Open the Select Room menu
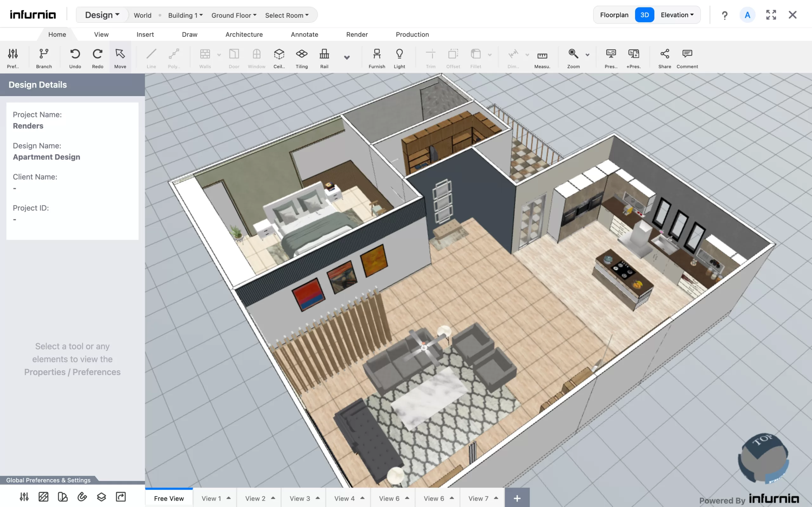This screenshot has height=507, width=812. 286,15
